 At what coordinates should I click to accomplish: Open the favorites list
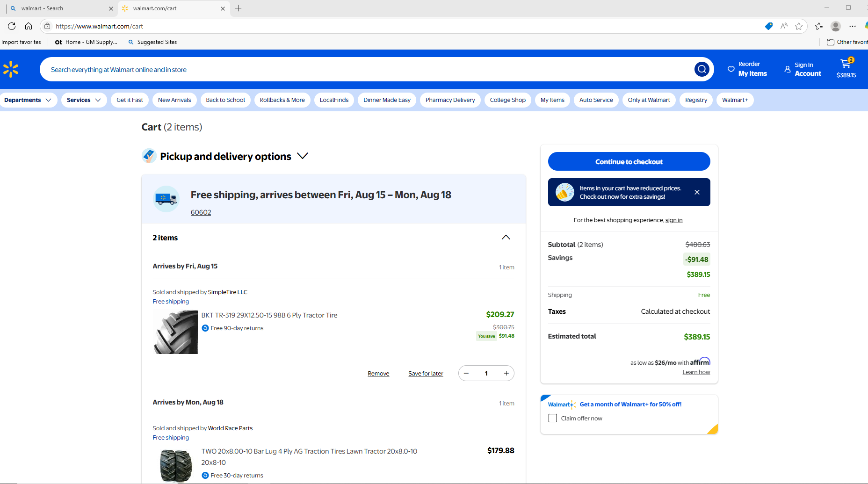click(819, 26)
